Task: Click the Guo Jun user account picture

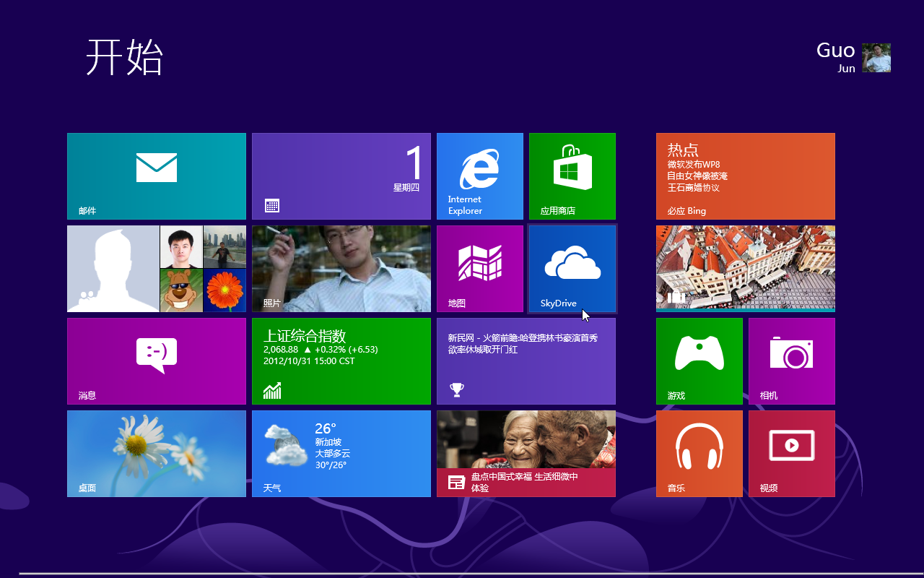Action: [x=876, y=58]
